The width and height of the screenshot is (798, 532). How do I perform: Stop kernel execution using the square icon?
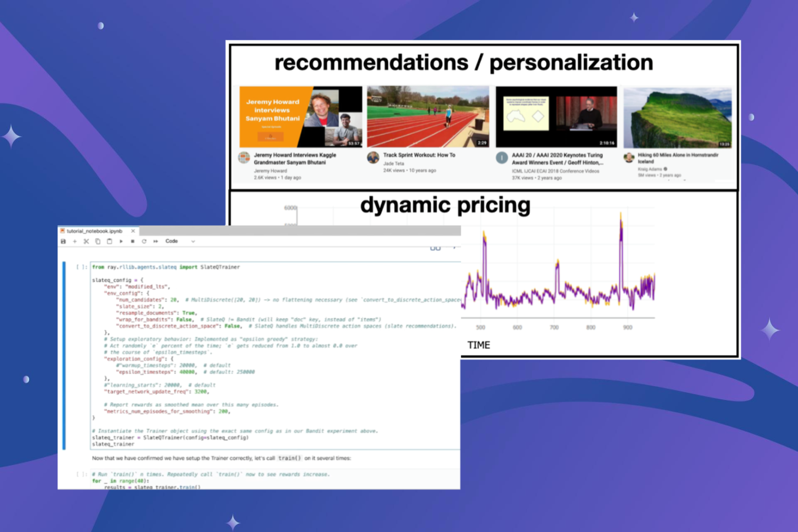coord(132,241)
